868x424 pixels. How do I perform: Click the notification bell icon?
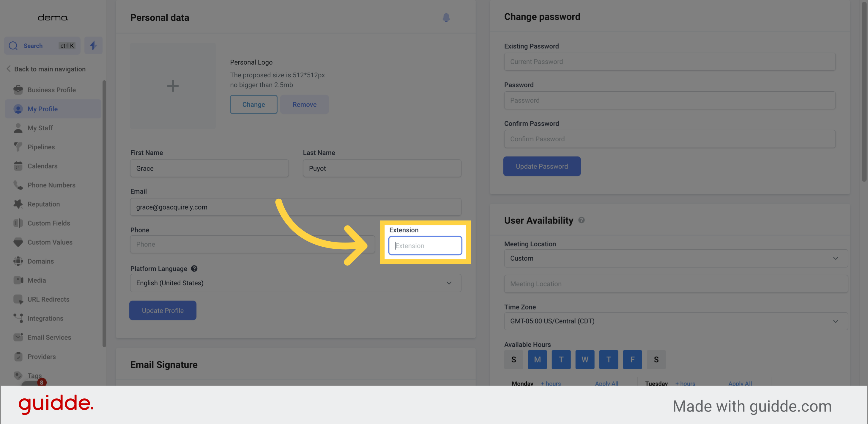tap(446, 17)
